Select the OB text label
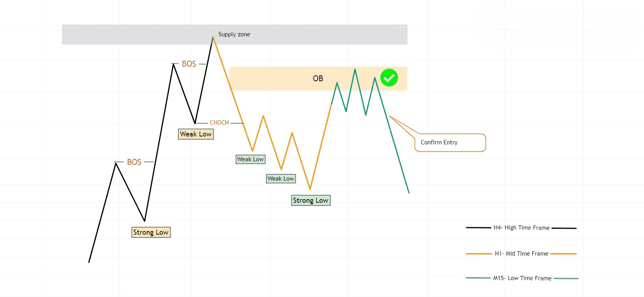 pos(318,78)
